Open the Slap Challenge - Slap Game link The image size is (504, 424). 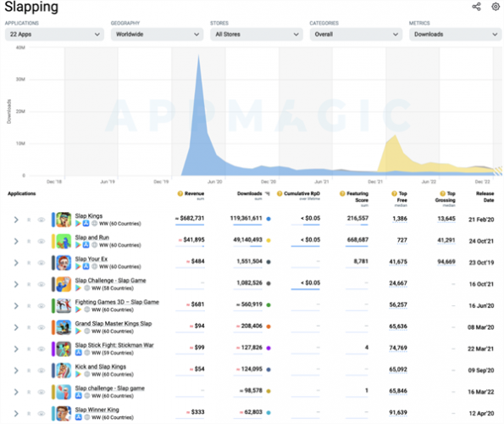(111, 280)
